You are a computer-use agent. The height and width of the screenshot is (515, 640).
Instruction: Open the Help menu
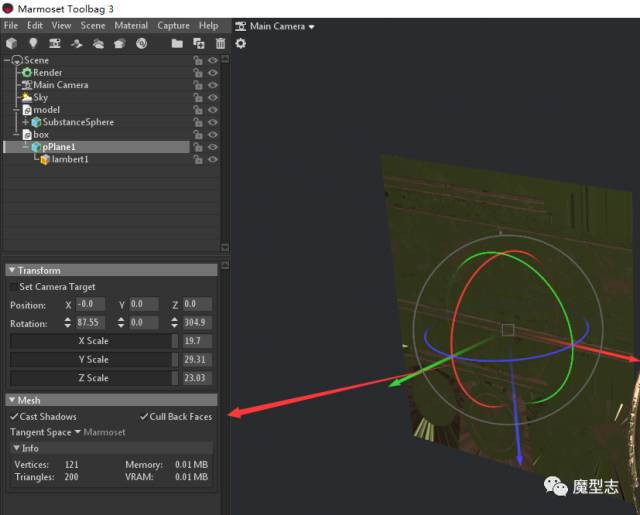point(209,25)
